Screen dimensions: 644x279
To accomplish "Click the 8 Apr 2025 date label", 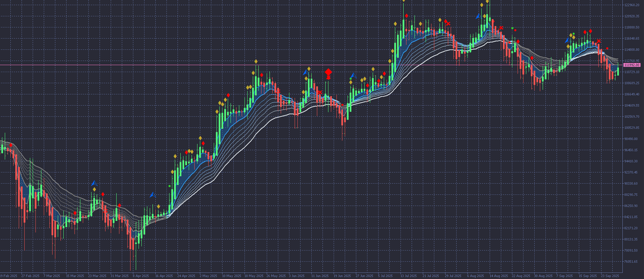I will (141, 276).
